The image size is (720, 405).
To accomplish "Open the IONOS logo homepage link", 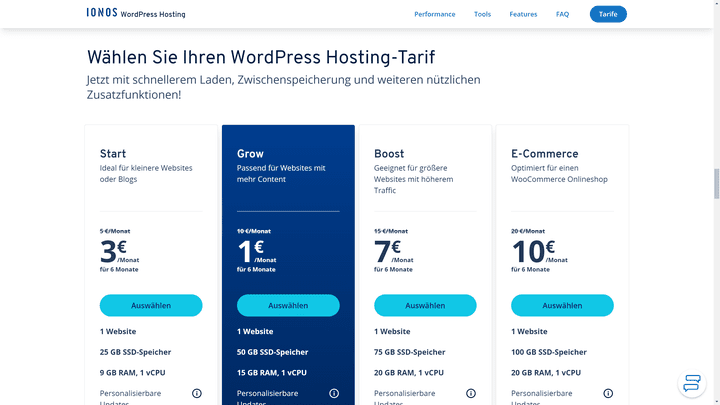I will pyautogui.click(x=102, y=12).
